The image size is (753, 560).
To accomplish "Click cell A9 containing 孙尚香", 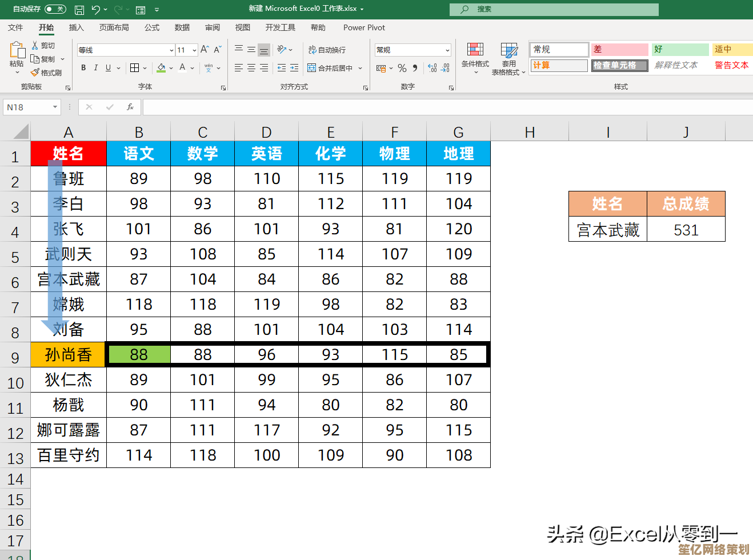I will (68, 354).
